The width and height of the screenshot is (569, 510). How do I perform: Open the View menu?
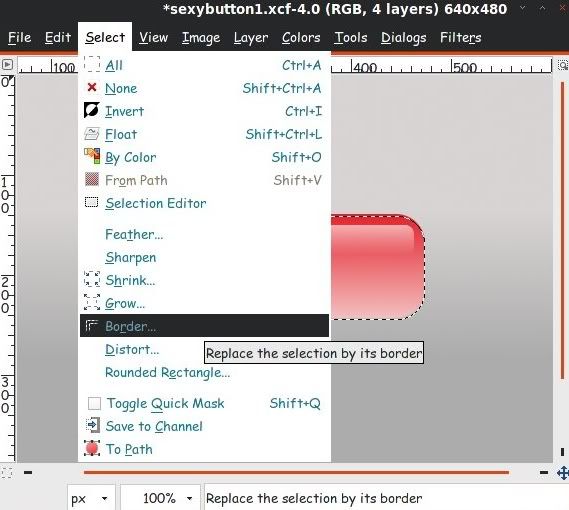pos(153,37)
